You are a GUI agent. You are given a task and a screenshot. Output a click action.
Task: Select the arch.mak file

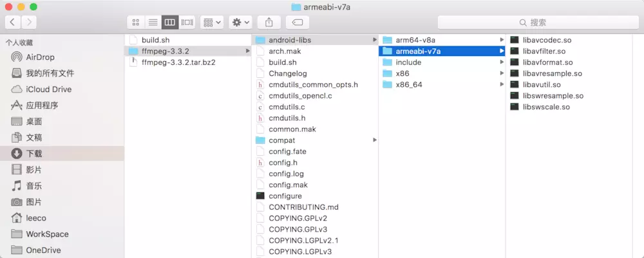click(315, 51)
